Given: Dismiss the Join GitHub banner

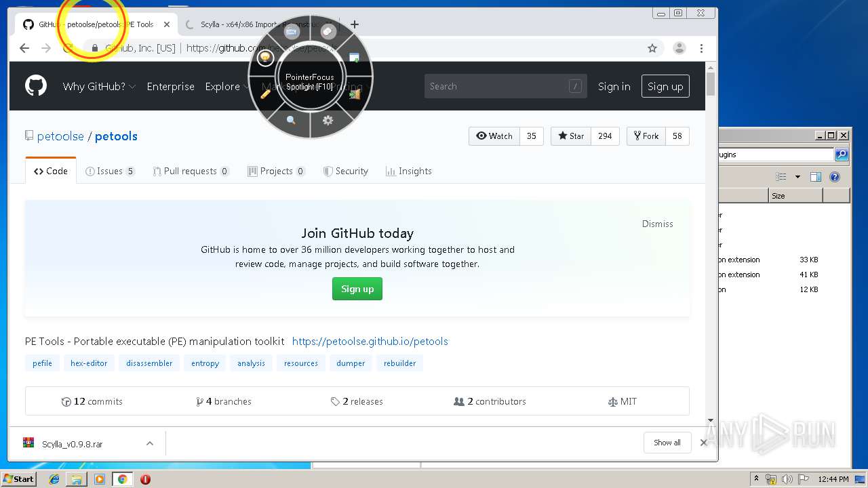Looking at the screenshot, I should [658, 224].
